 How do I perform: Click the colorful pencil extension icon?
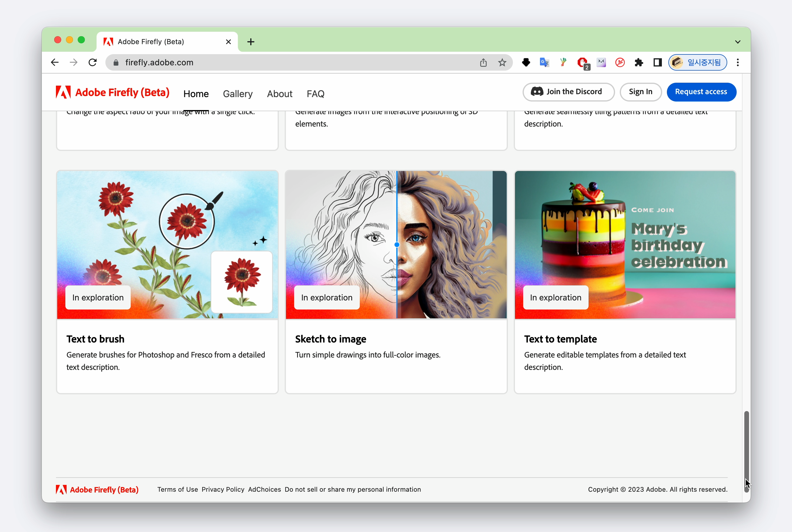coord(564,62)
